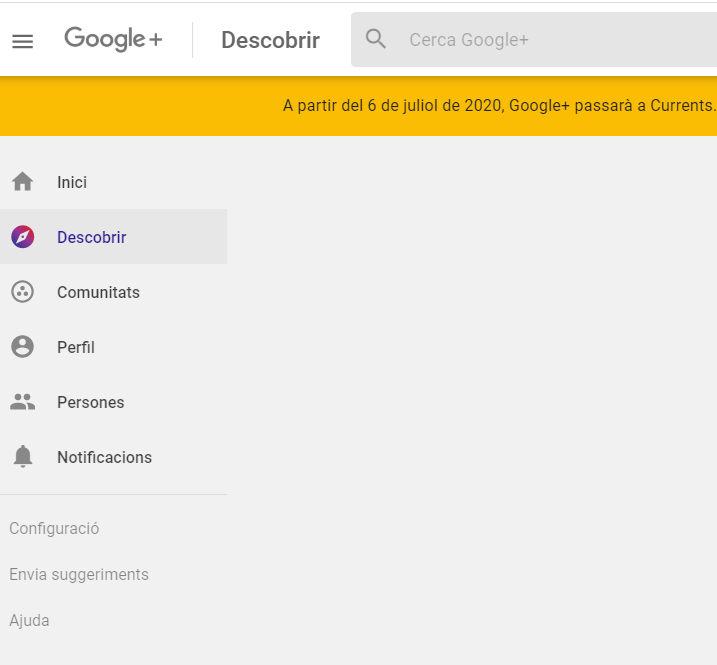Image resolution: width=717 pixels, height=665 pixels.
Task: Click the Notificacions bell icon
Action: click(x=22, y=456)
